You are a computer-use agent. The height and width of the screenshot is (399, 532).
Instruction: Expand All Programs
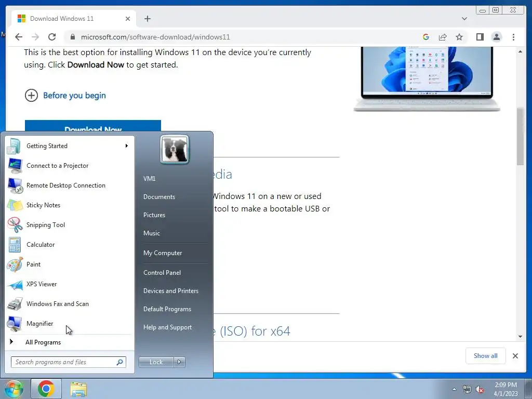(x=43, y=342)
